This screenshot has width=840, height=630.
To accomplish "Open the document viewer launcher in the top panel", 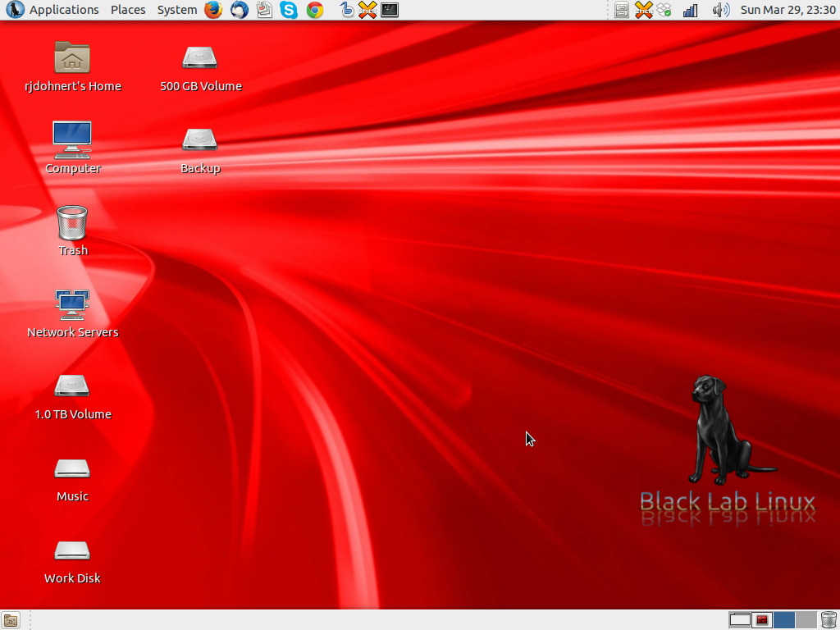I will click(264, 10).
